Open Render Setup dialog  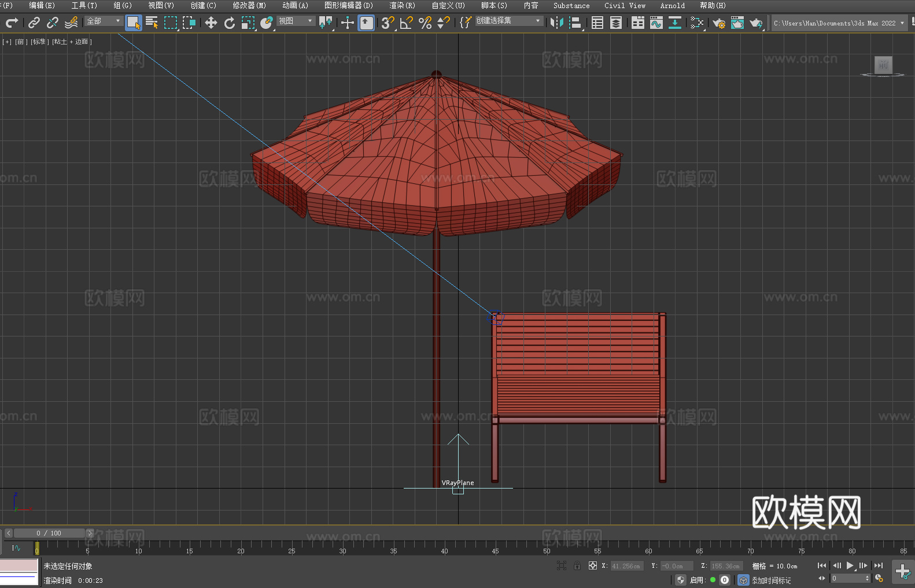719,23
